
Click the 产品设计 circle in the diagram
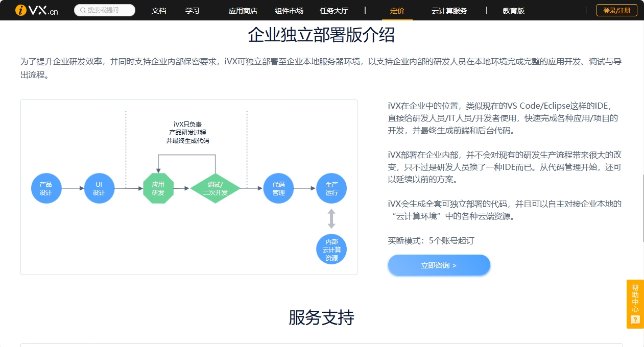click(46, 188)
